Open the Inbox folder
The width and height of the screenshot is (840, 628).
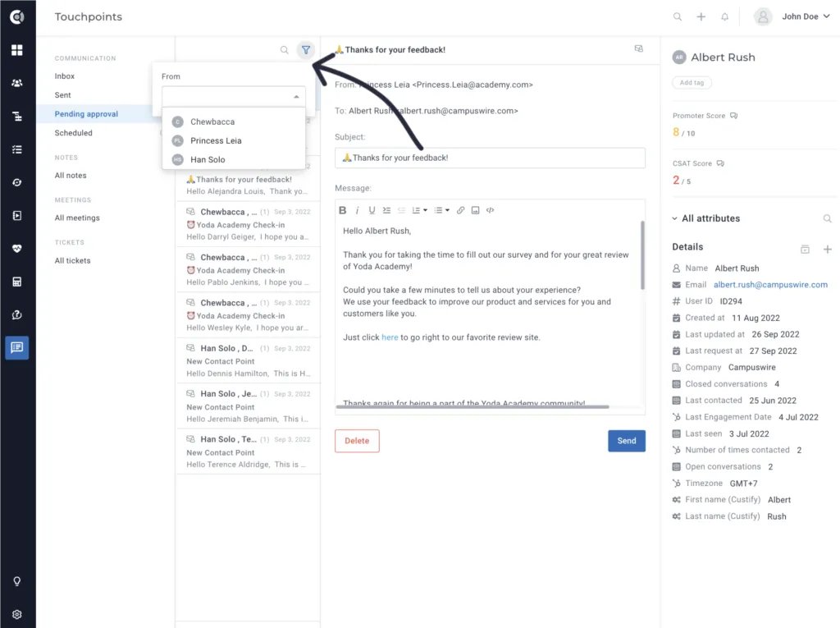coord(65,76)
